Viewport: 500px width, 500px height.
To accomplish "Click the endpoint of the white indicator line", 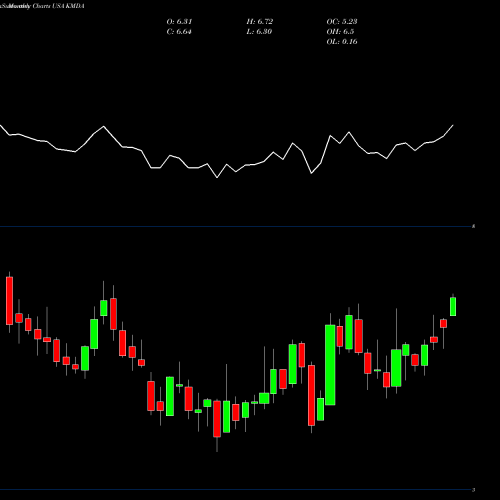I will 453,125.
